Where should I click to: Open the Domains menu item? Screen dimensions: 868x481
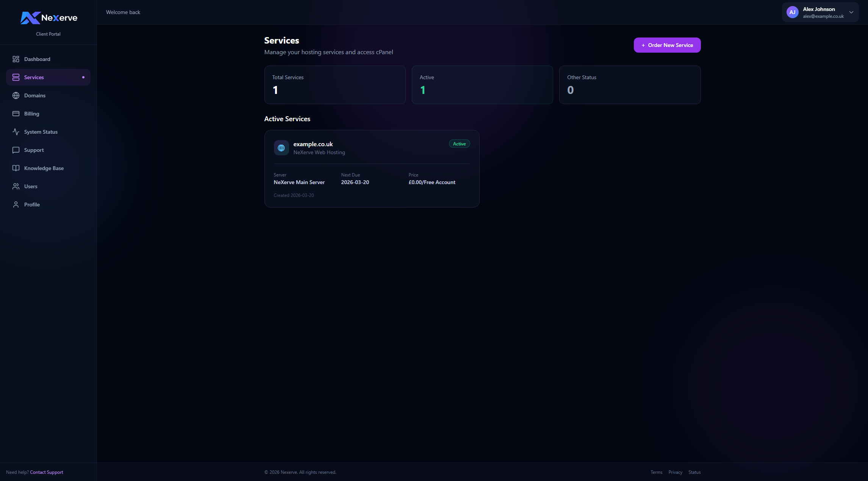coord(35,95)
